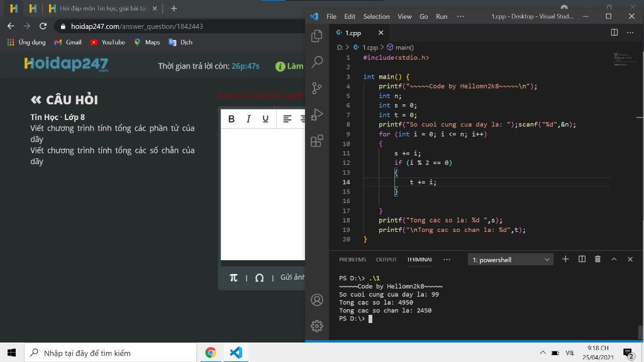Screen dimensions: 644x362
Task: Close the 1.cpp editor tab
Action: pos(380,33)
